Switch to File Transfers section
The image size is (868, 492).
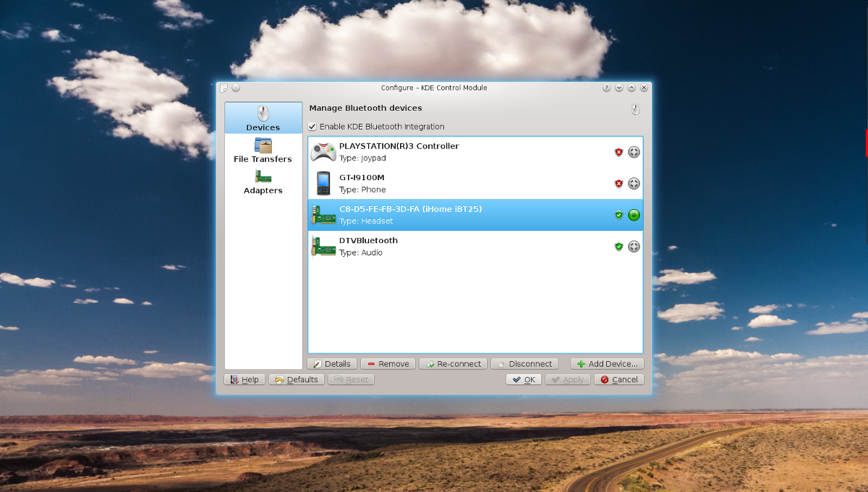[263, 150]
